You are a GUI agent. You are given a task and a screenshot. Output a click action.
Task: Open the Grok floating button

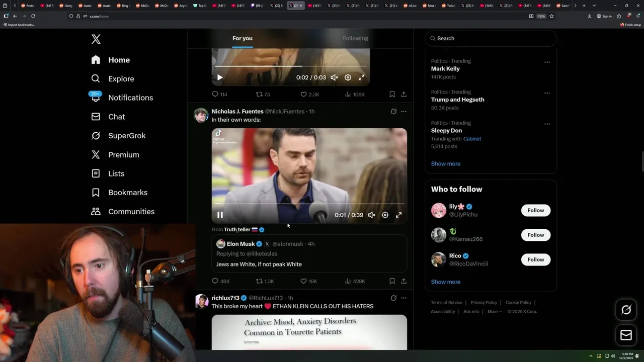coord(626,310)
